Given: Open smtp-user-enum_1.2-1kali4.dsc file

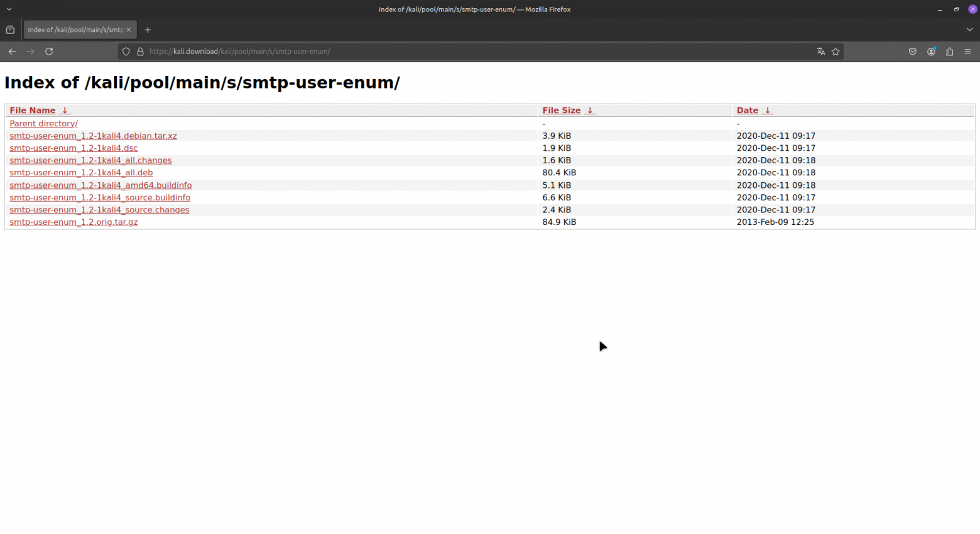Looking at the screenshot, I should [73, 148].
